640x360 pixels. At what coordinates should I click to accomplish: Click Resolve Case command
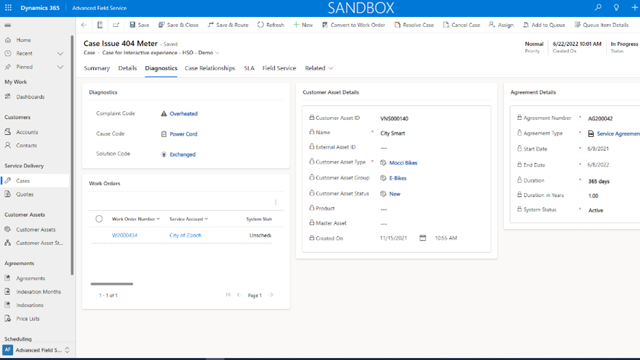[x=414, y=25]
